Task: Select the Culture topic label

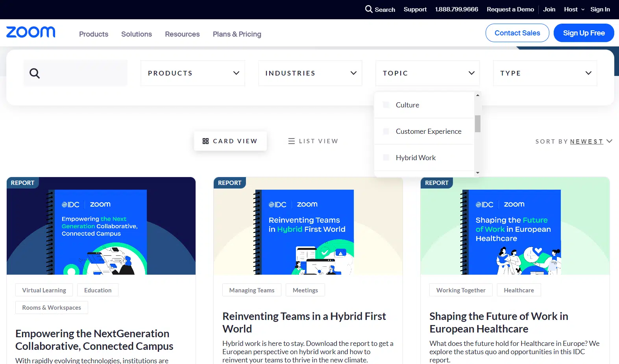Action: (x=407, y=105)
